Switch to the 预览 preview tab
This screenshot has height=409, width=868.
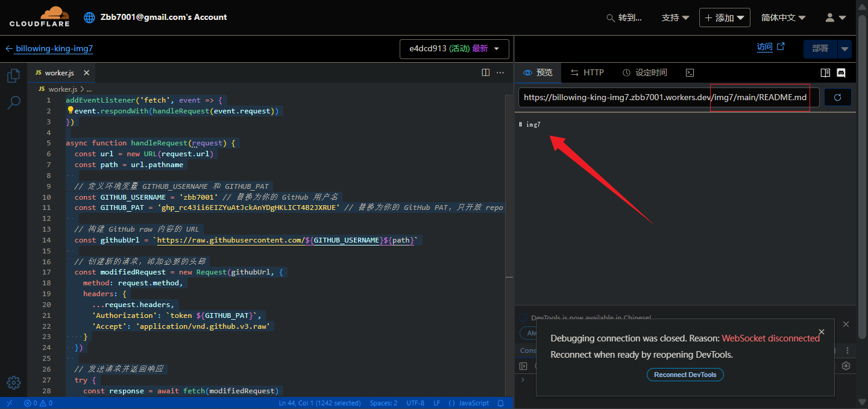pyautogui.click(x=538, y=72)
